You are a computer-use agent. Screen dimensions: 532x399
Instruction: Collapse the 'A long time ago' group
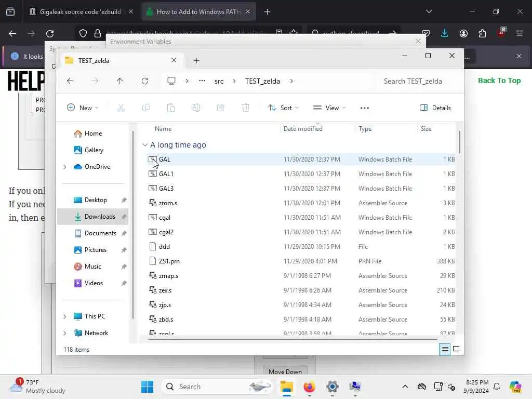click(x=145, y=145)
